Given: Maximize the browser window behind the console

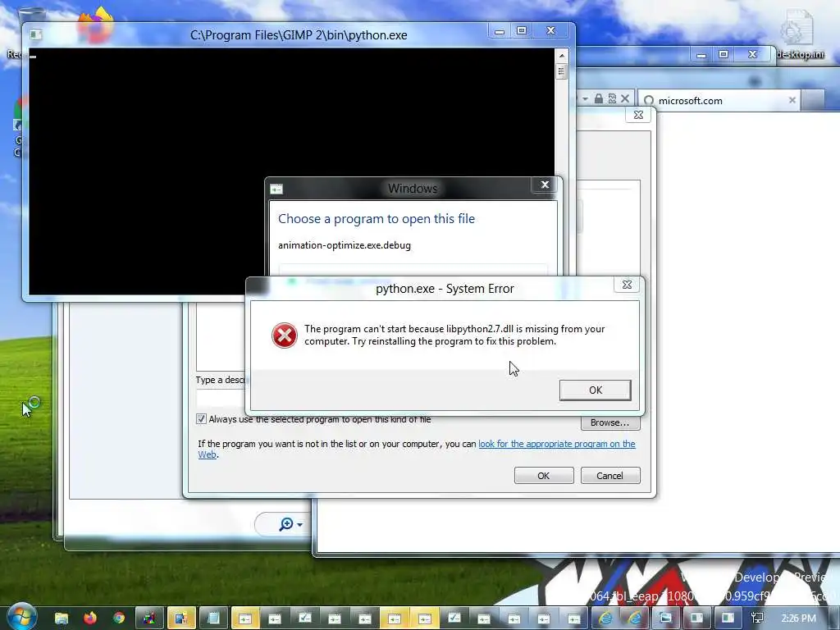Looking at the screenshot, I should 724,54.
